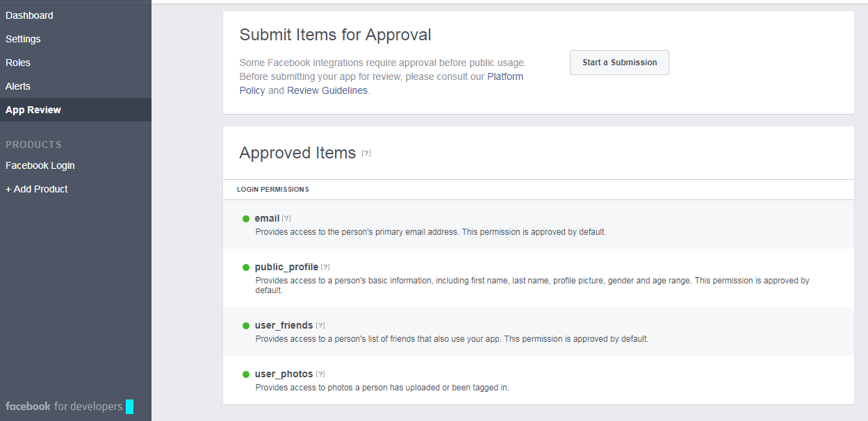The width and height of the screenshot is (868, 421).
Task: Click green status dot for email
Action: click(246, 219)
